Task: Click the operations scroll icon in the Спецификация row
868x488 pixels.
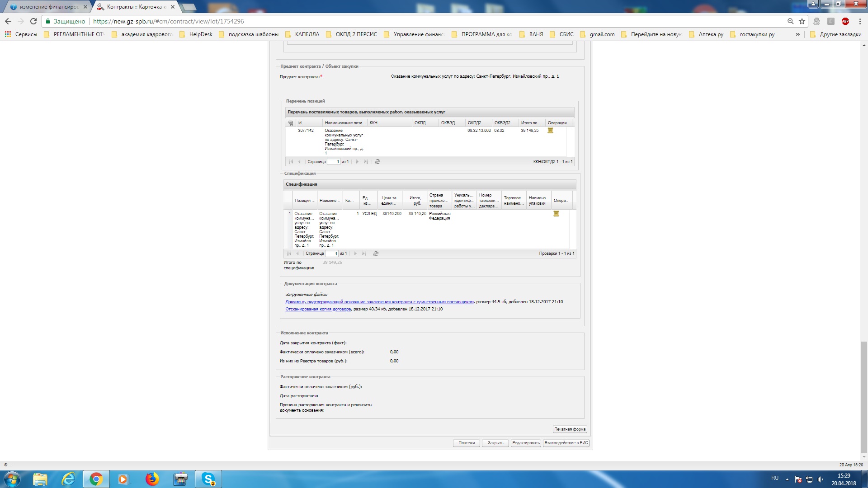Action: pos(556,214)
